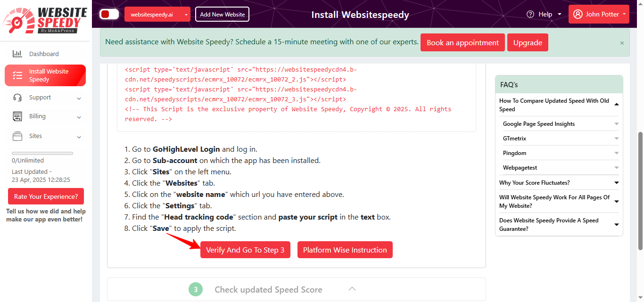This screenshot has height=302, width=644.
Task: Click the user profile avatar icon
Action: 578,14
